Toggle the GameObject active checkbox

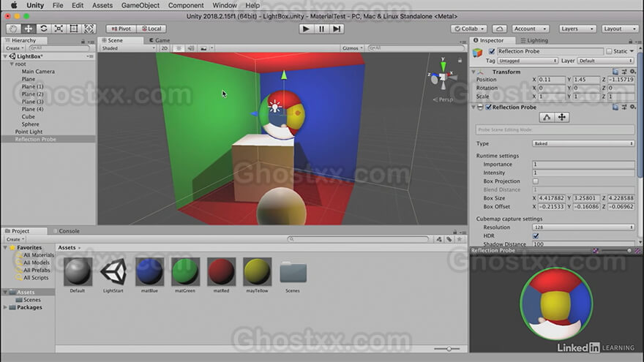(492, 51)
